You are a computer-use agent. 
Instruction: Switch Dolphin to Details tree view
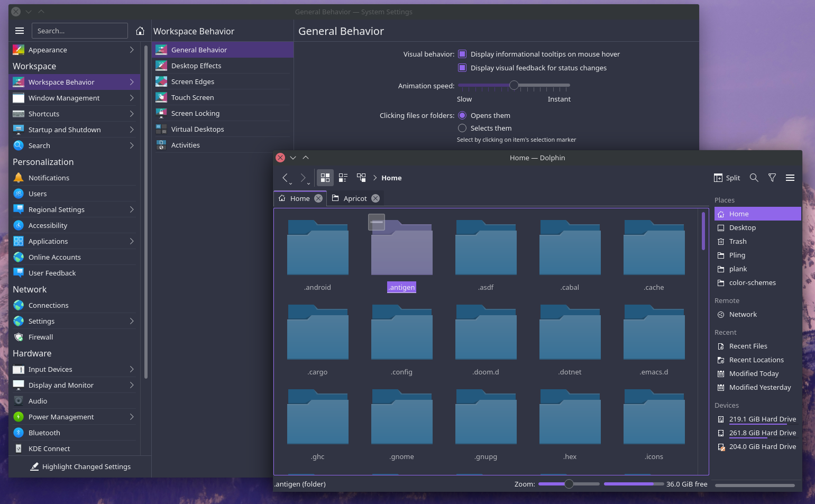point(361,178)
